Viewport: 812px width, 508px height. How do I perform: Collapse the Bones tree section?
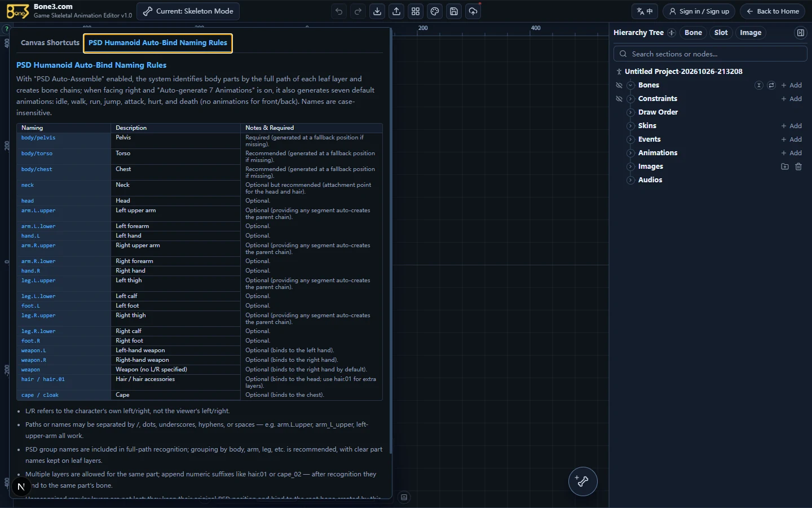630,85
